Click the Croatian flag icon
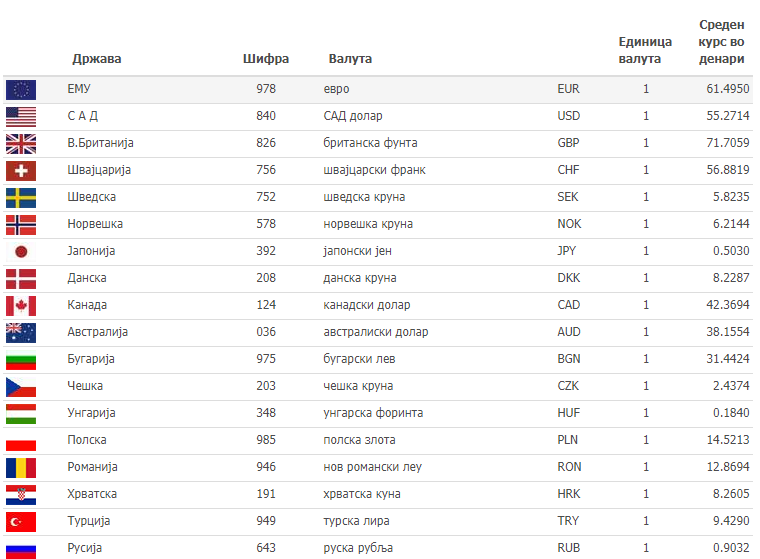The image size is (760, 559). click(x=21, y=495)
